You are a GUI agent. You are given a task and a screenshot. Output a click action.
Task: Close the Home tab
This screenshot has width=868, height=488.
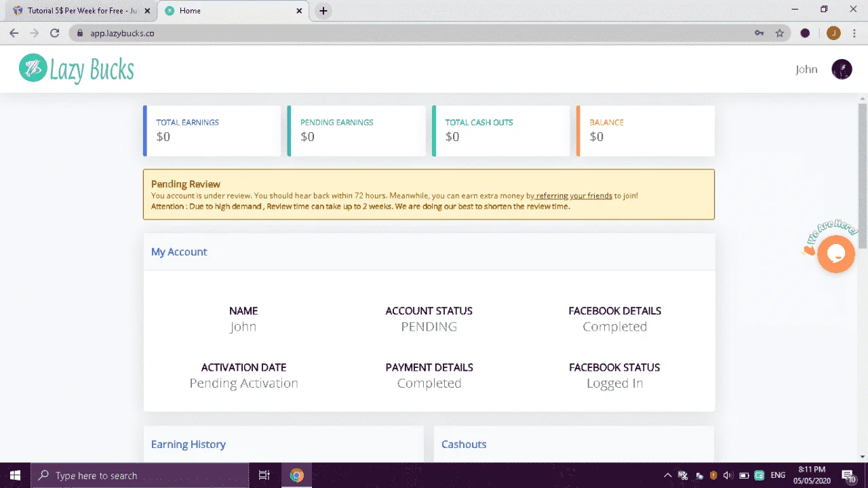(x=300, y=11)
